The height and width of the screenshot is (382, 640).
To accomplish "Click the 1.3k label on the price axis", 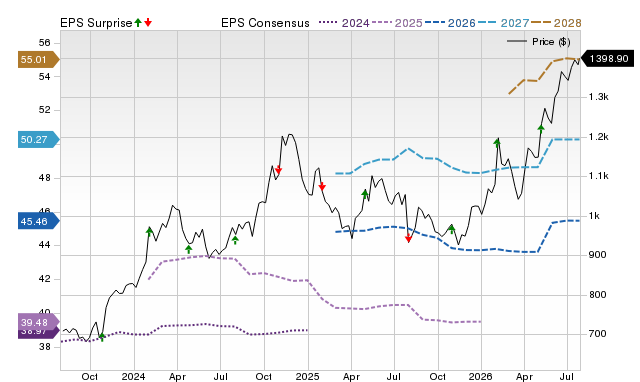I will [x=598, y=97].
